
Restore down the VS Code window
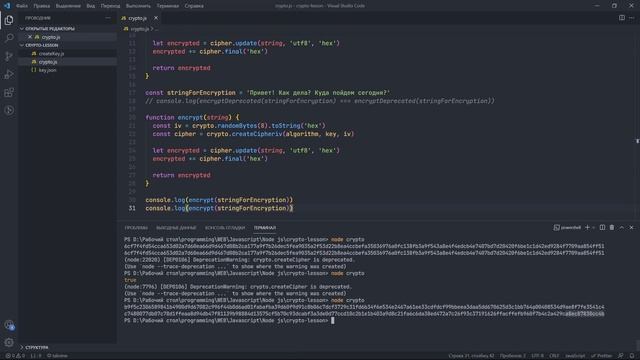click(614, 6)
